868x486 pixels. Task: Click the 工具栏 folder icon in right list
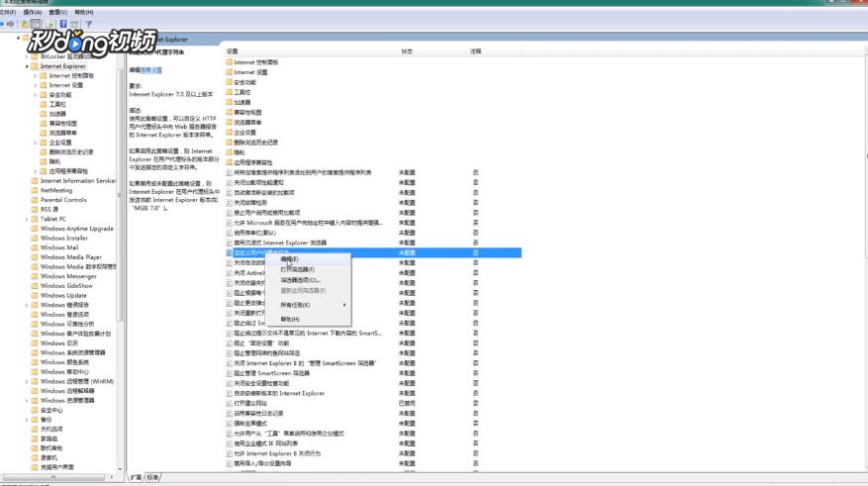click(230, 92)
